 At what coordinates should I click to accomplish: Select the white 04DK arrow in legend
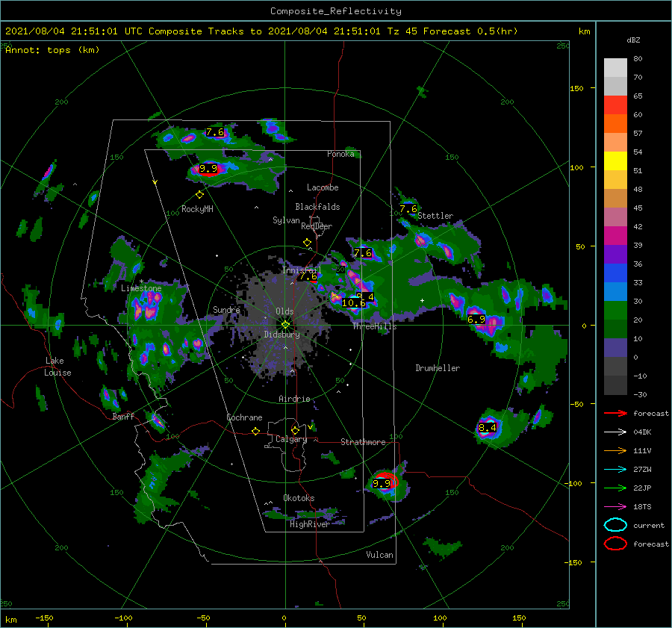click(x=615, y=432)
